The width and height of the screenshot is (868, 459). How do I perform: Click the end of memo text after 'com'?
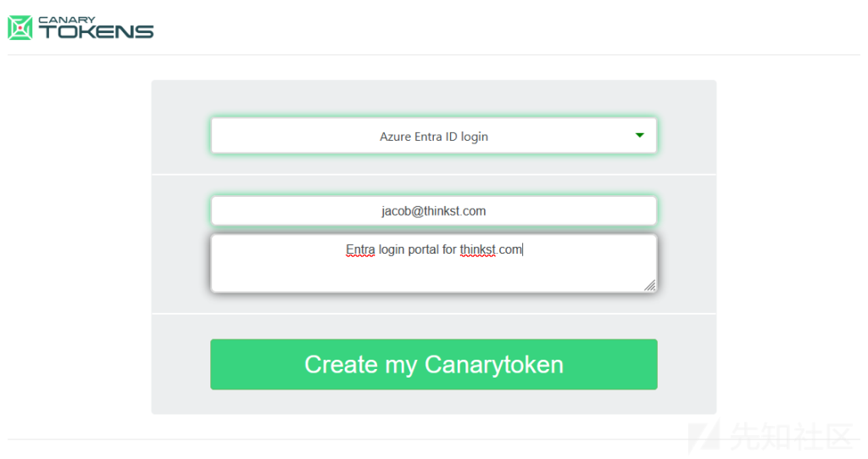tap(522, 250)
